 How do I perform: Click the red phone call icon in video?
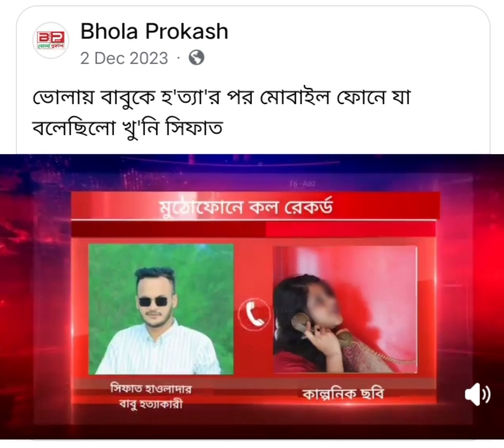pyautogui.click(x=254, y=315)
